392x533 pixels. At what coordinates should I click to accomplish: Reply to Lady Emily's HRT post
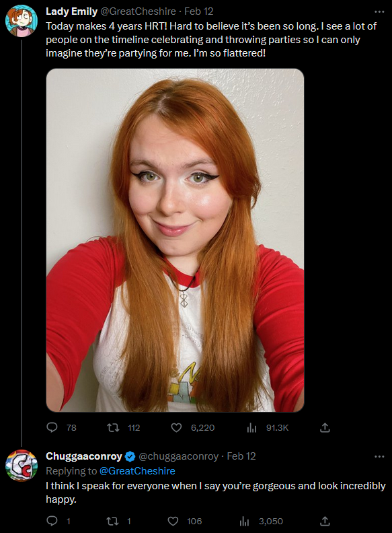pyautogui.click(x=52, y=427)
